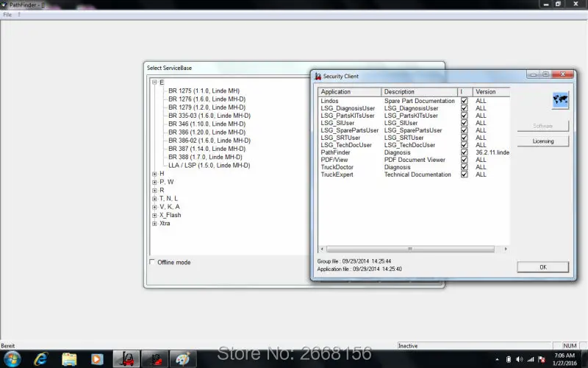Click the horizontal scrollbar thumb in application list
The width and height of the screenshot is (588, 368).
point(410,249)
